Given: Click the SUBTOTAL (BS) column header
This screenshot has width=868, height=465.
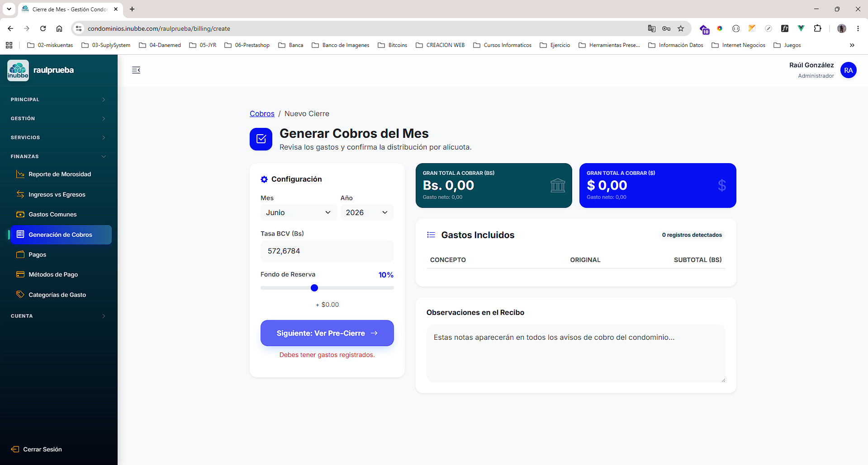Looking at the screenshot, I should [697, 260].
